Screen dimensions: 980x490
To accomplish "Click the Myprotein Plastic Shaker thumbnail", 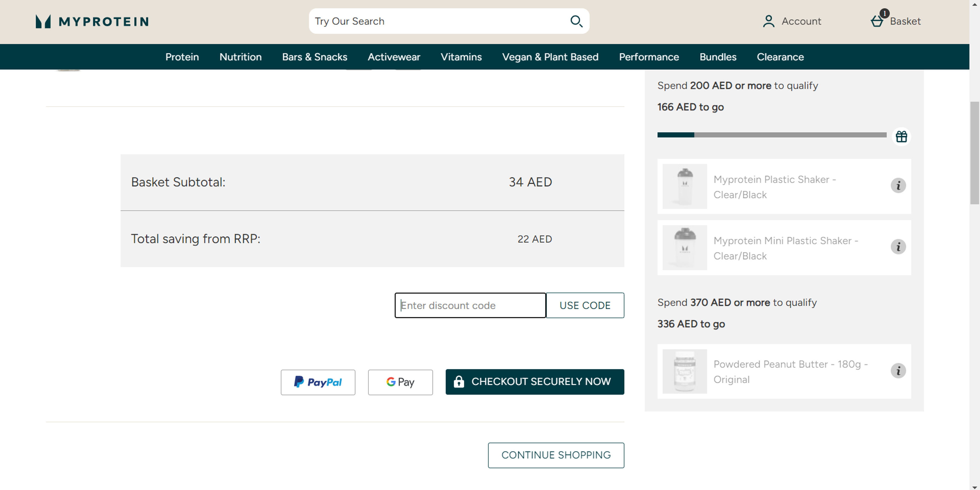I will coord(685,186).
